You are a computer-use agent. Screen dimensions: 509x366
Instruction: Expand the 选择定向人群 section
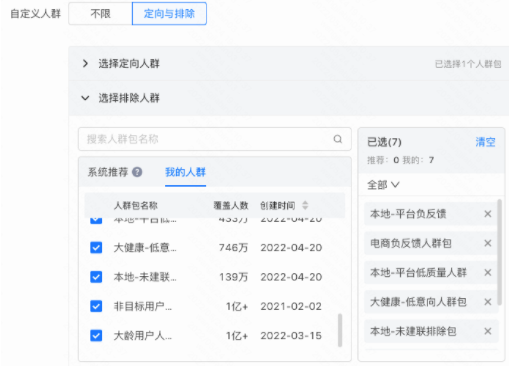tap(85, 63)
